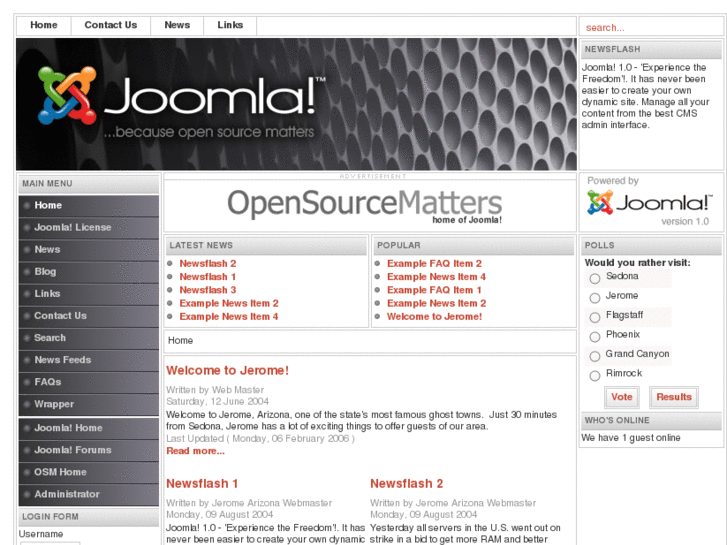Select the Rimrock poll option
This screenshot has width=727, height=545.
[x=595, y=376]
